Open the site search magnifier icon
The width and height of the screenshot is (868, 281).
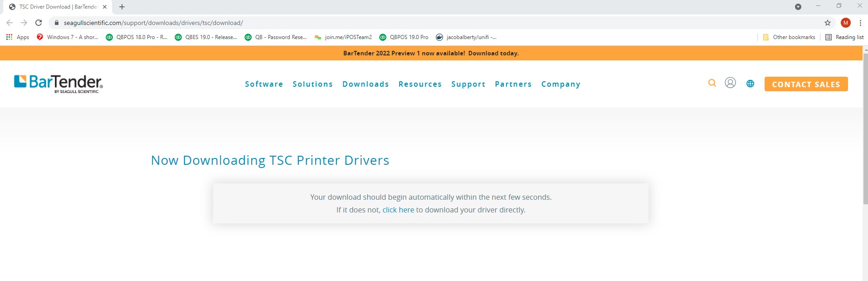(x=712, y=83)
